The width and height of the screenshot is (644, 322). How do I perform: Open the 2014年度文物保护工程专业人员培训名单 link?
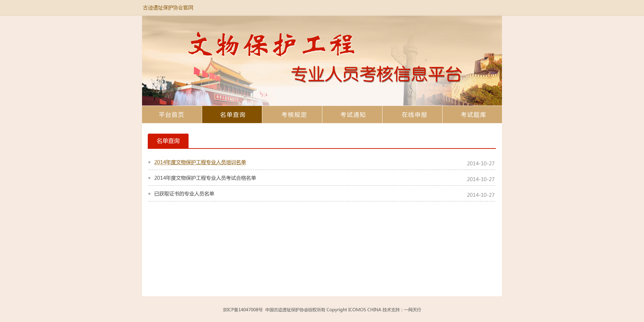(x=200, y=162)
